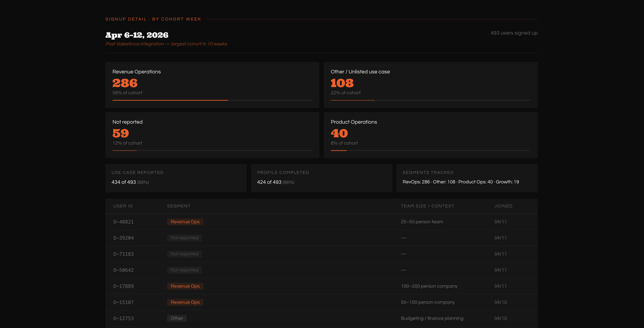
Task: Click the 'Revenue Operations' card title
Action: click(137, 72)
